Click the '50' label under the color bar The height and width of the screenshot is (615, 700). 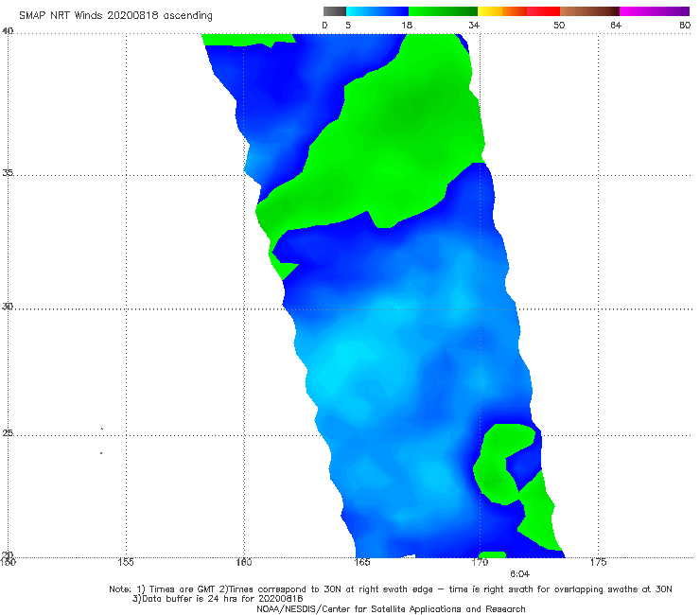point(559,26)
